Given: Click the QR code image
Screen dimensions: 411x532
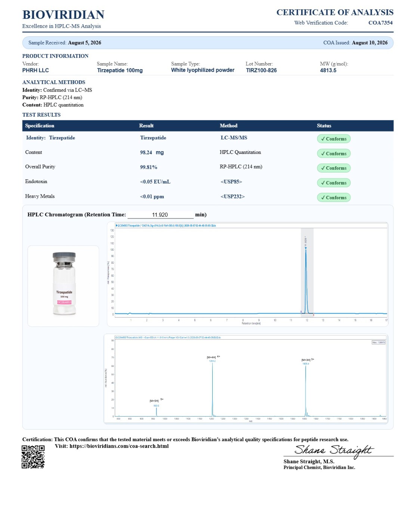Looking at the screenshot, I should tap(33, 457).
